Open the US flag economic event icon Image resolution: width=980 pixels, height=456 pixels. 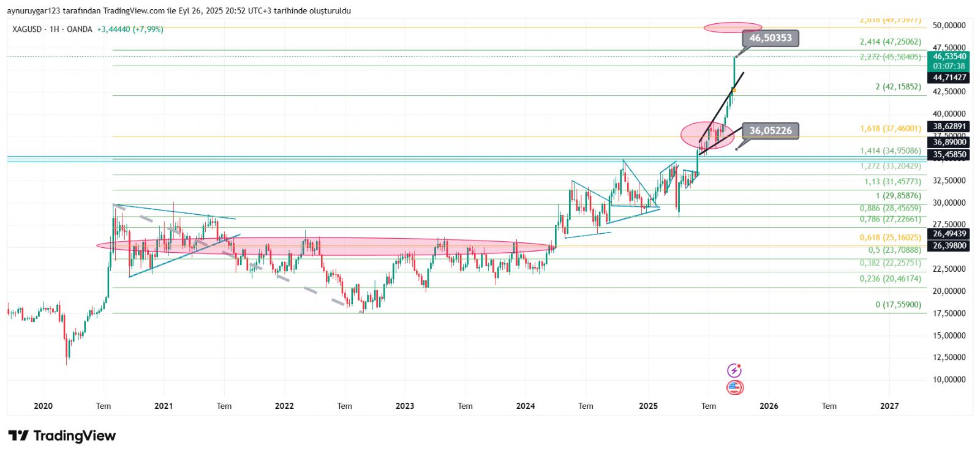click(x=734, y=387)
